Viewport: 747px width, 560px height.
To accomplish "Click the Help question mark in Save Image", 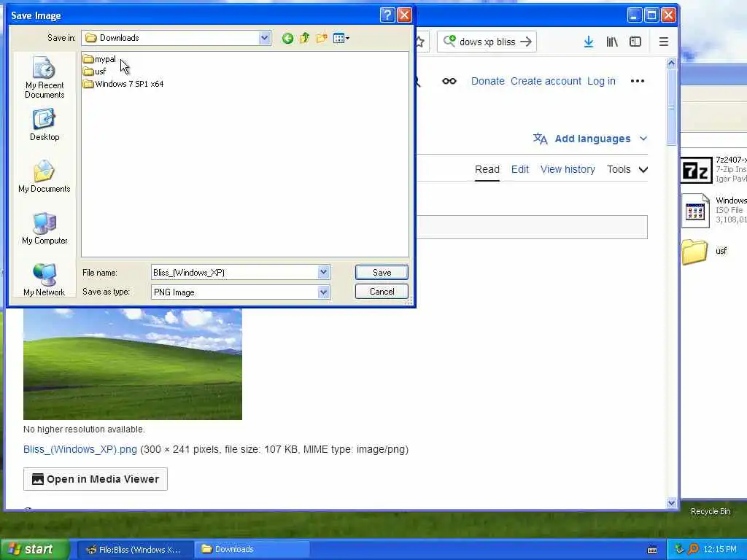I will click(x=387, y=15).
